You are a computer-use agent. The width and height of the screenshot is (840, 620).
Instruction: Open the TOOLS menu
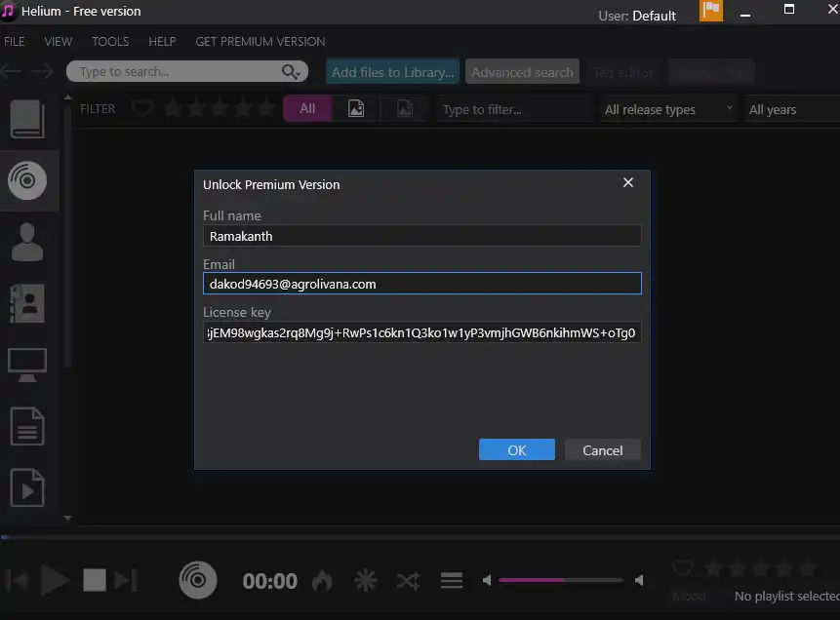pyautogui.click(x=110, y=42)
